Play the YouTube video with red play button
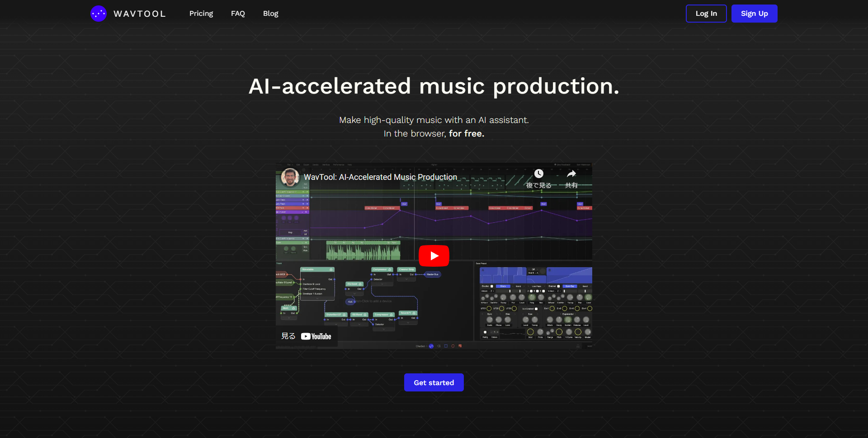 (x=434, y=256)
